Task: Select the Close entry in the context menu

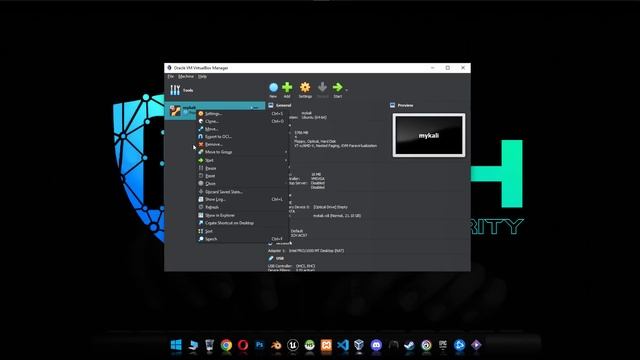Action: [242, 184]
